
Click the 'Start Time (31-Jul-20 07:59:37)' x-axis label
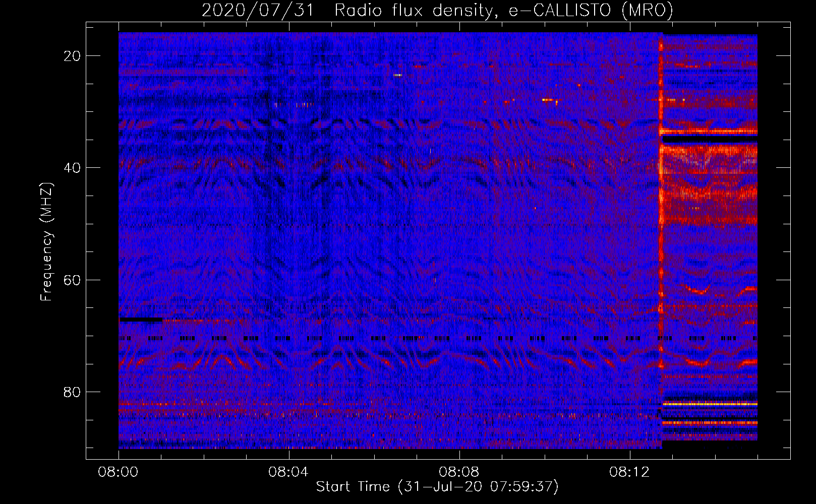pyautogui.click(x=437, y=487)
